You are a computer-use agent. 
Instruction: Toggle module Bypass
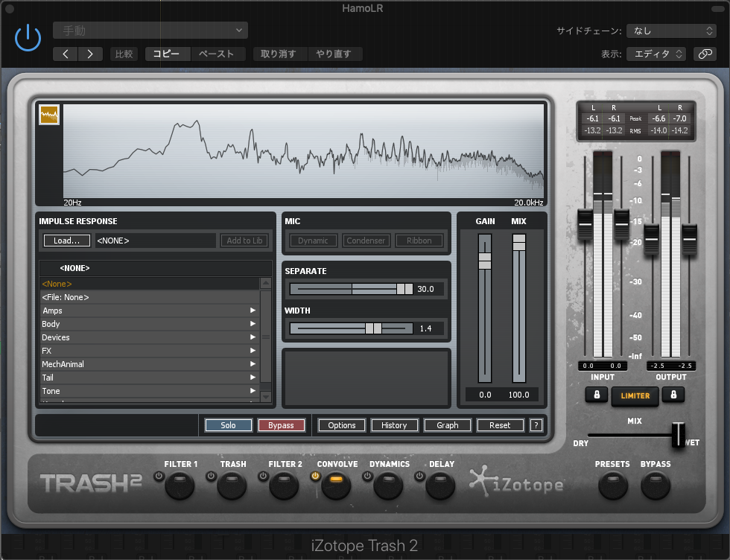tap(282, 425)
